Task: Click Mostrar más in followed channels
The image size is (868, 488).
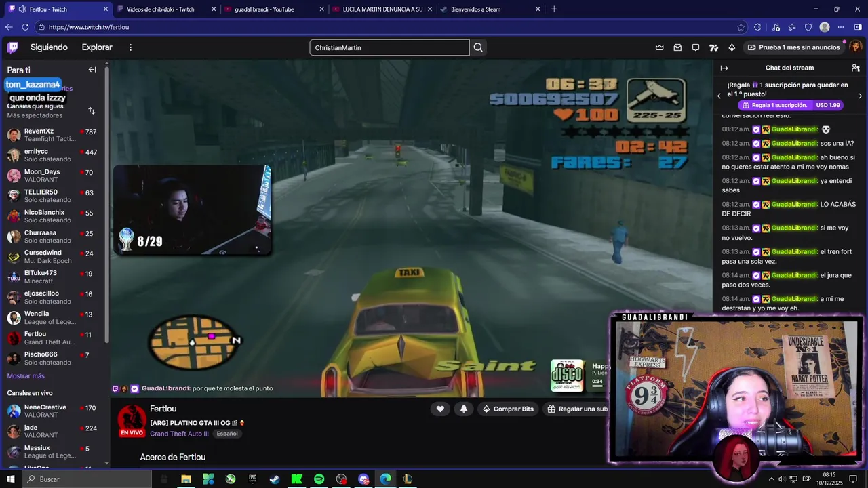Action: pos(26,376)
